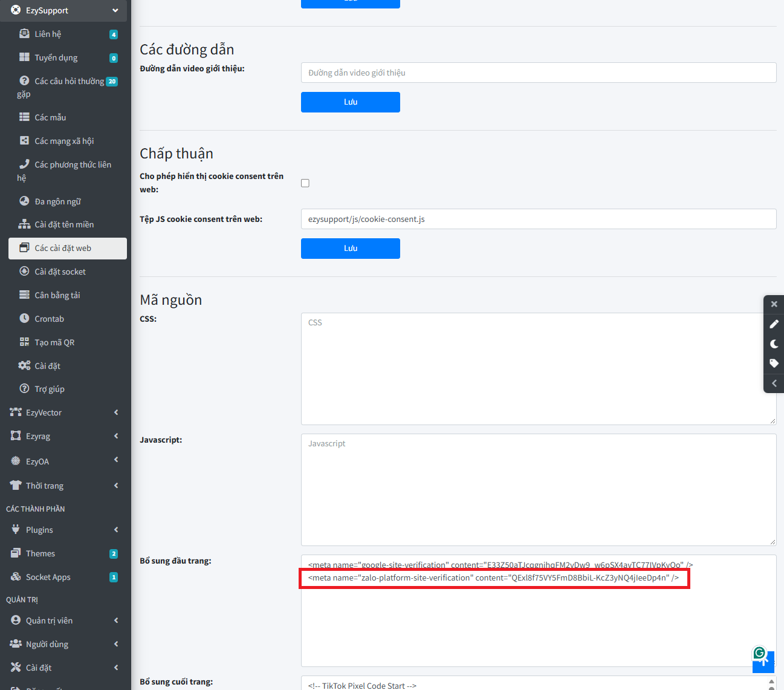784x690 pixels.
Task: Select Các cài đặt web menu item
Action: pyautogui.click(x=68, y=248)
